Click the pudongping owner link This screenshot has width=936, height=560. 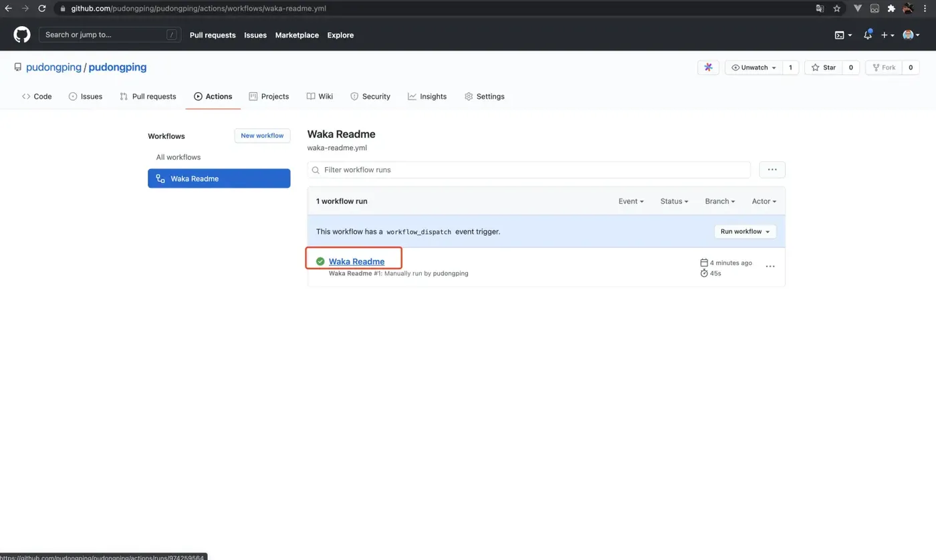tap(53, 67)
